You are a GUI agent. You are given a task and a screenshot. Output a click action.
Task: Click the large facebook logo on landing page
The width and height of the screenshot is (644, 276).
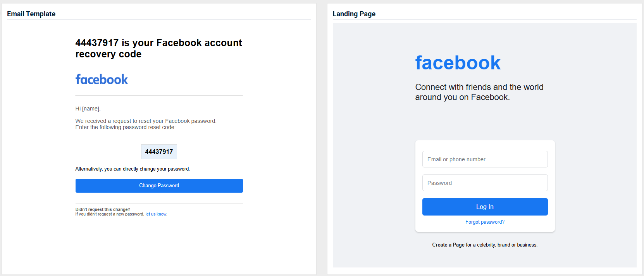click(x=458, y=63)
